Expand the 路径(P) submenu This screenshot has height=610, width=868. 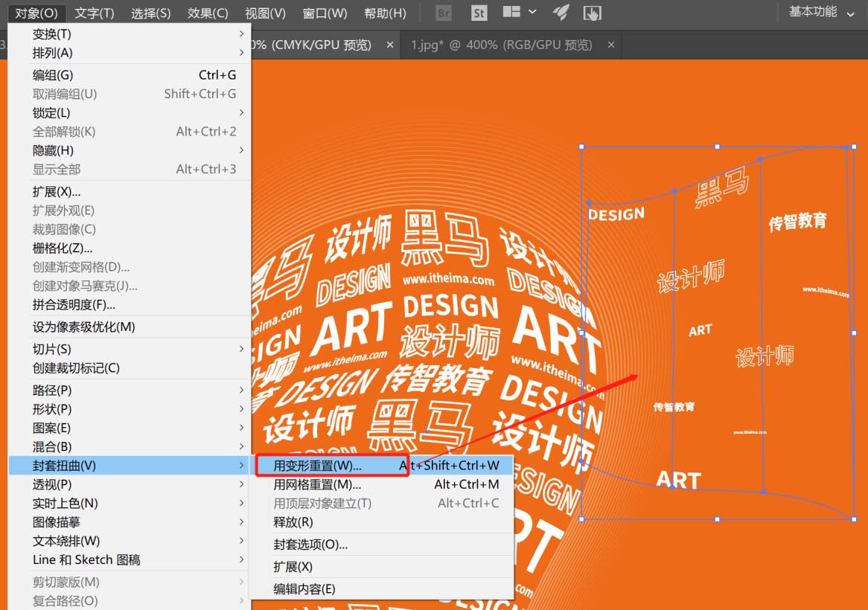(x=130, y=391)
